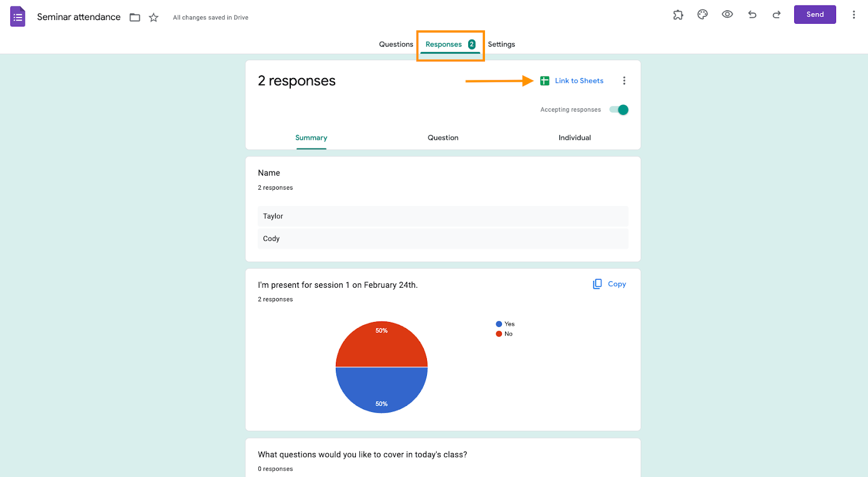Switch to the Questions tab
Viewport: 868px width, 477px height.
(x=396, y=44)
